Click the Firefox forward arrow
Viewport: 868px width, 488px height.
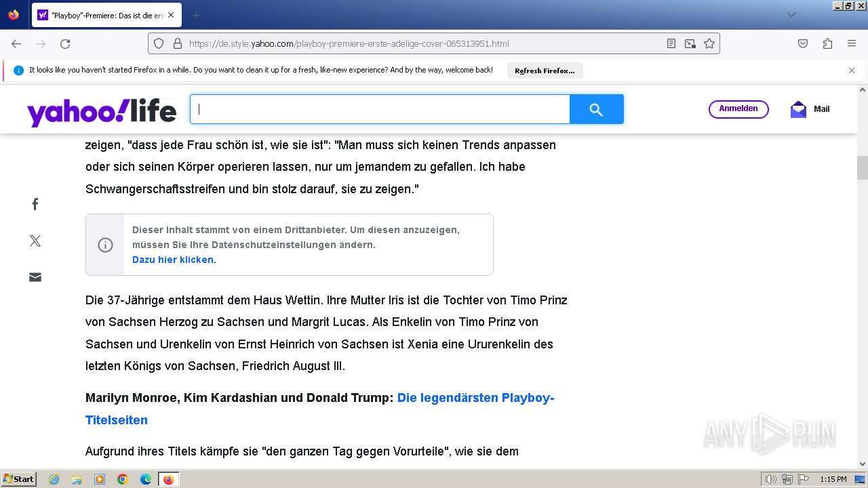coord(41,43)
